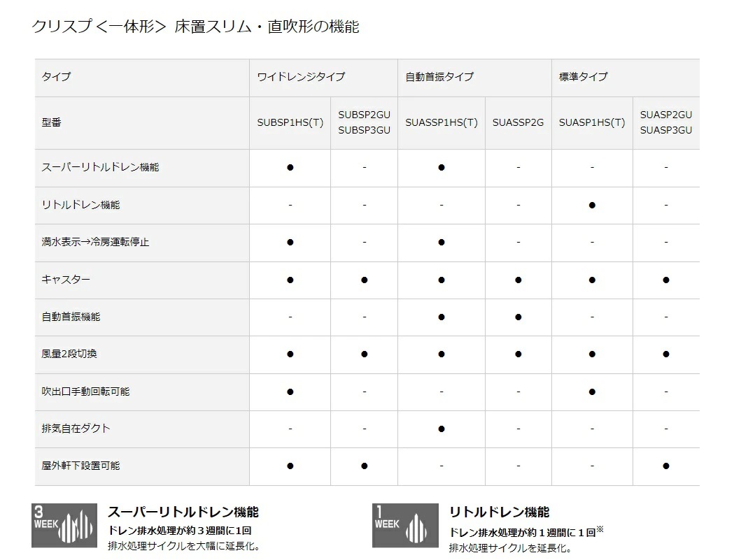The image size is (741, 560).
Task: Click the dot for キャスター under SUASSP2G
Action: point(518,280)
